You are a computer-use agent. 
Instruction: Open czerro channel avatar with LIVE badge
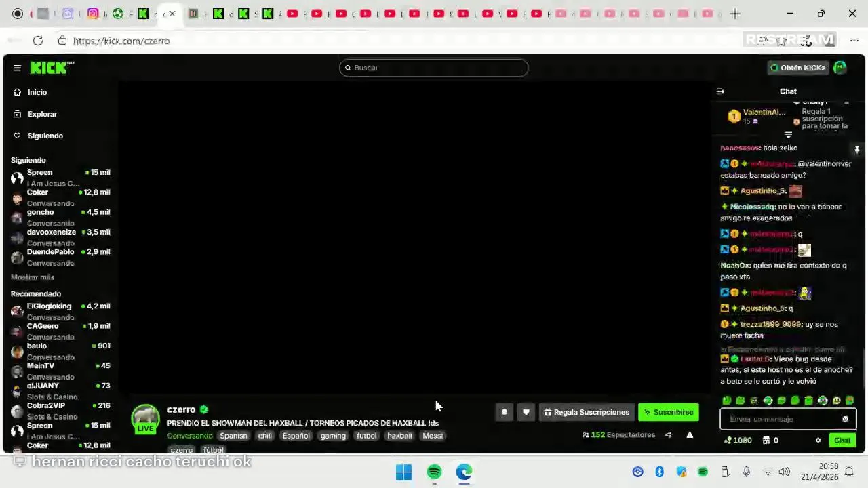point(145,419)
